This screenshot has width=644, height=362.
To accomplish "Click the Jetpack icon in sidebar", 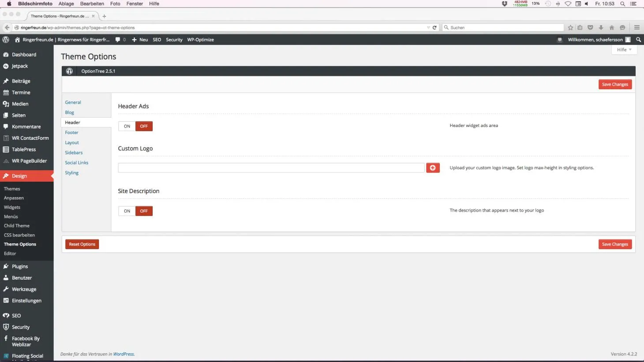I will 6,66.
